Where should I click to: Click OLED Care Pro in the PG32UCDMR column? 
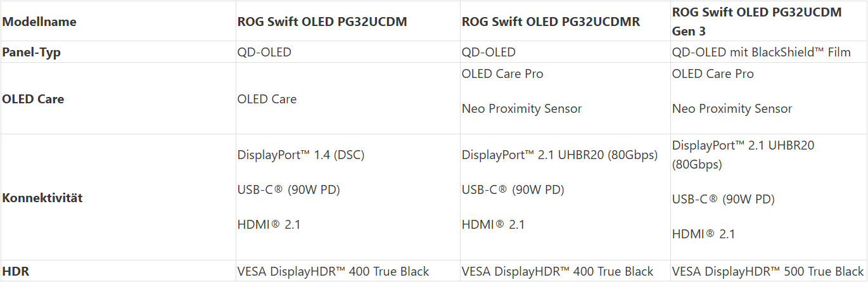502,74
